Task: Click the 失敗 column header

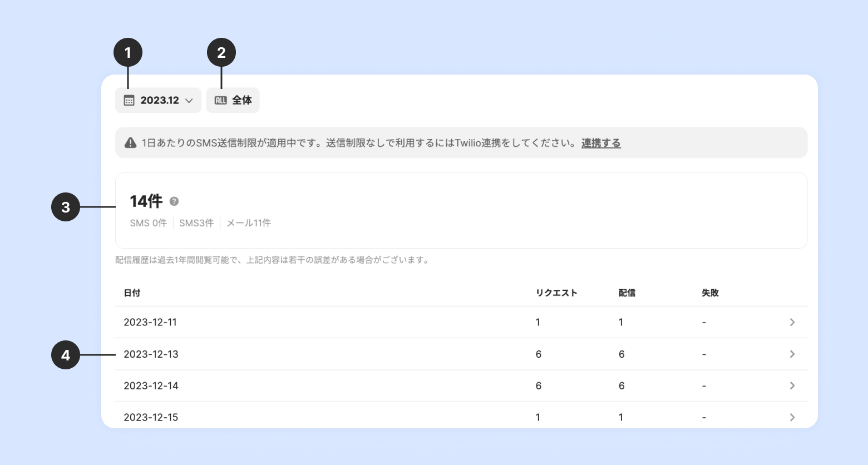Action: coord(710,293)
